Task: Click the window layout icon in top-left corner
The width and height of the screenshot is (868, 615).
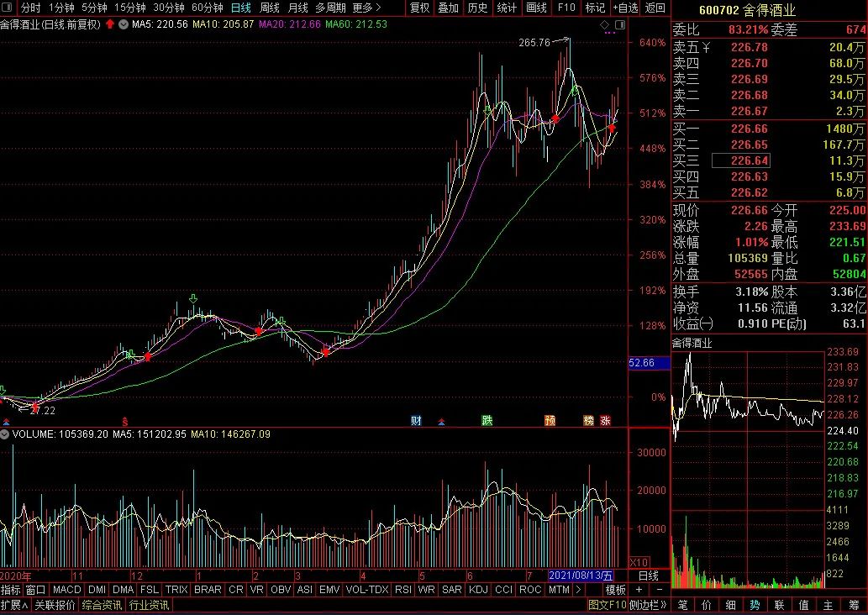Action: click(x=8, y=8)
